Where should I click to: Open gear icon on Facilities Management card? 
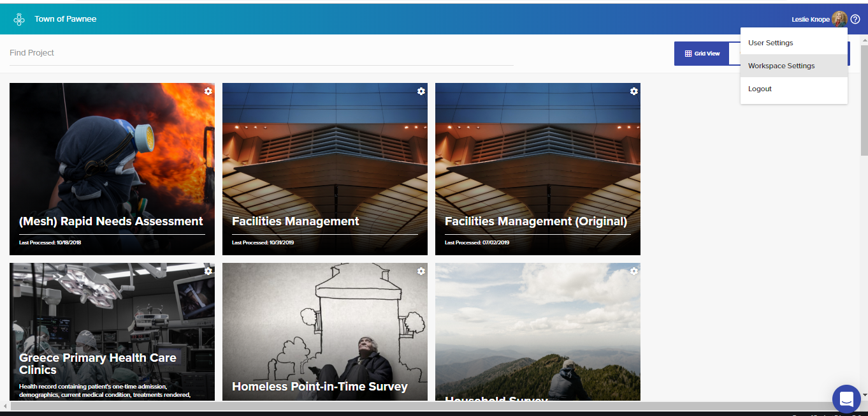pos(421,91)
